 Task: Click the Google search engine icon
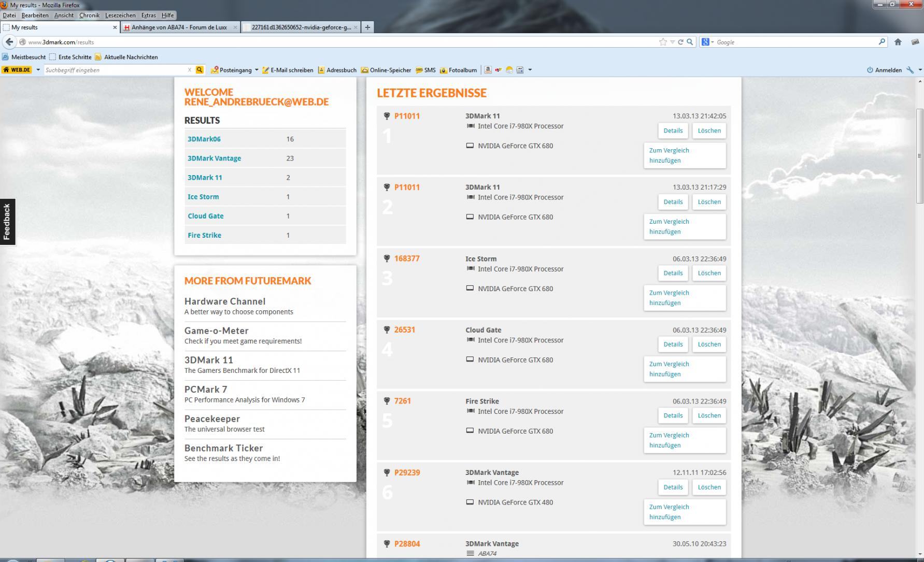[x=705, y=42]
